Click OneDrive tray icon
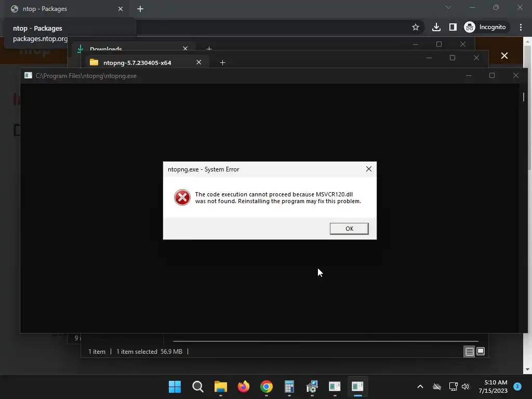This screenshot has width=532, height=399. [437, 387]
